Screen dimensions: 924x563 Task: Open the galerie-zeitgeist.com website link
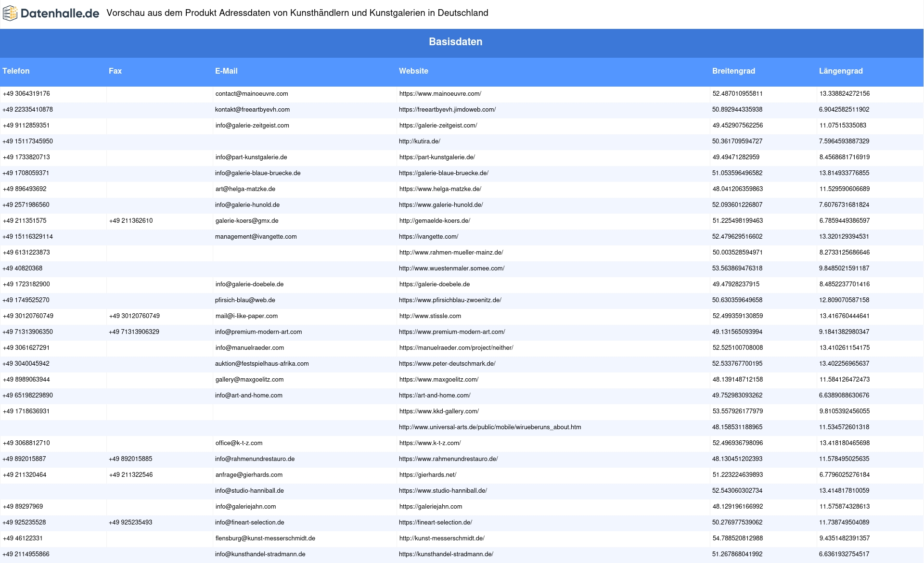438,126
